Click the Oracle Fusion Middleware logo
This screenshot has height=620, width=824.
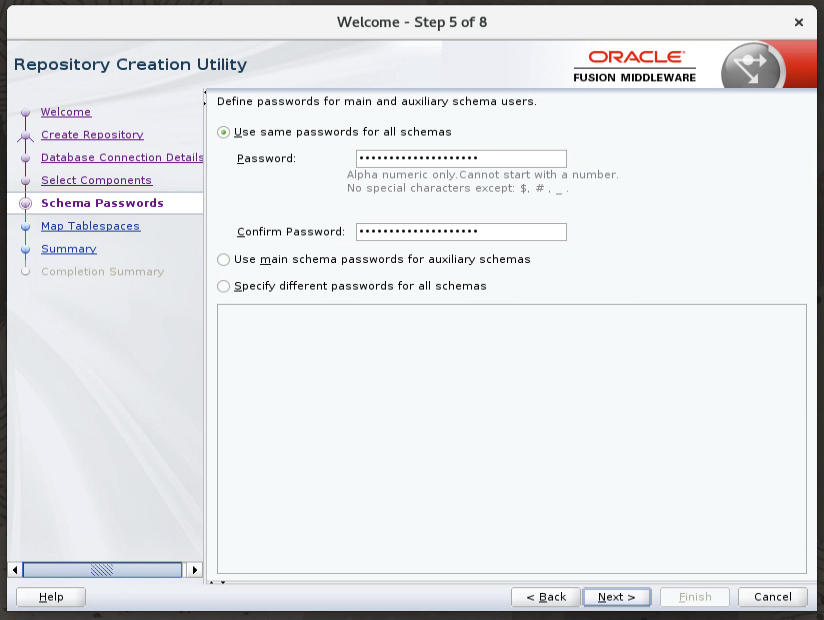[x=634, y=66]
